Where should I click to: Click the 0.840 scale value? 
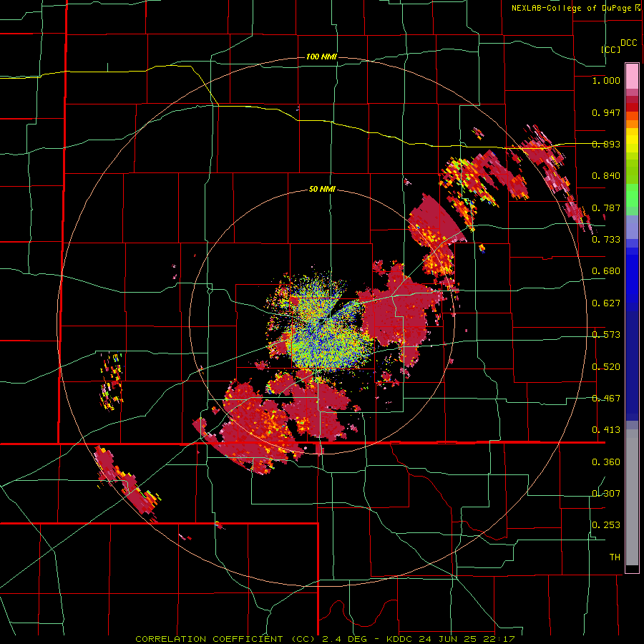[606, 176]
